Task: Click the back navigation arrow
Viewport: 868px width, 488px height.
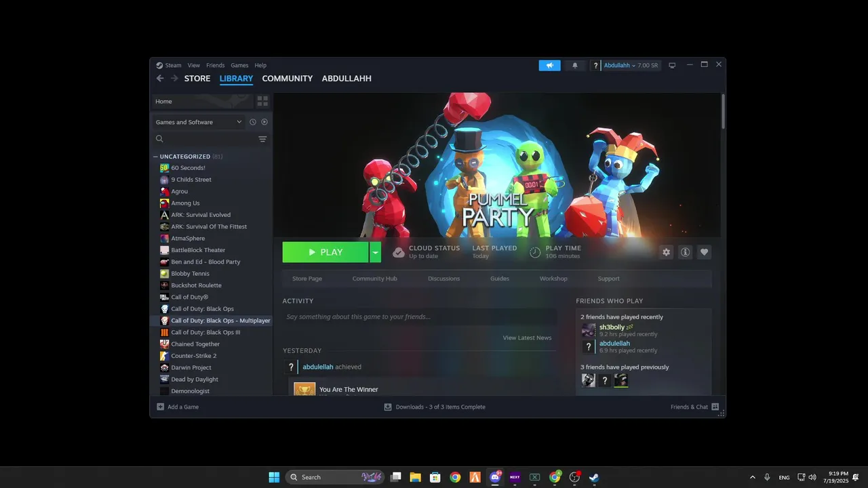Action: click(x=160, y=79)
